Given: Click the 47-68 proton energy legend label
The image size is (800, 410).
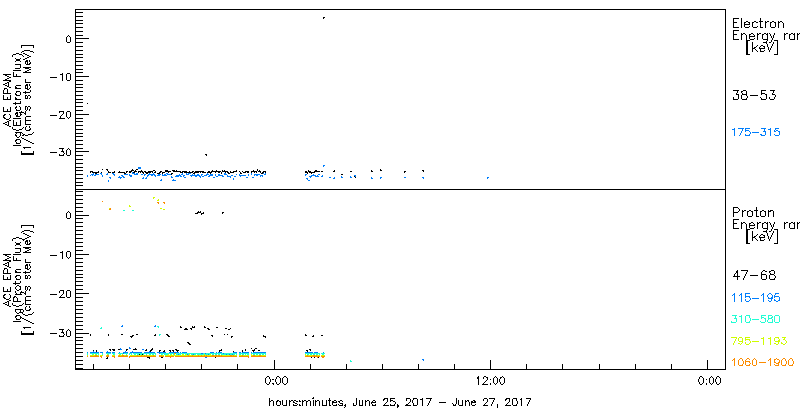Looking at the screenshot, I should click(x=754, y=276).
